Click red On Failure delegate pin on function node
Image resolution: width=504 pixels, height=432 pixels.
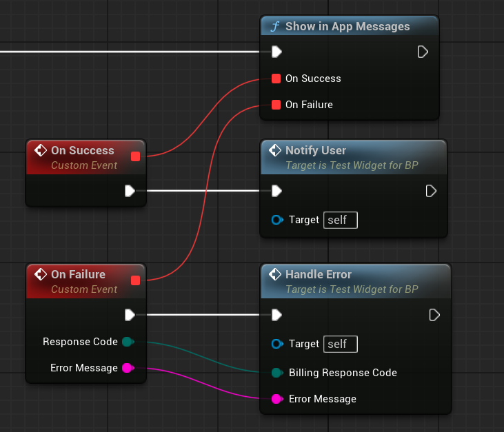(276, 105)
